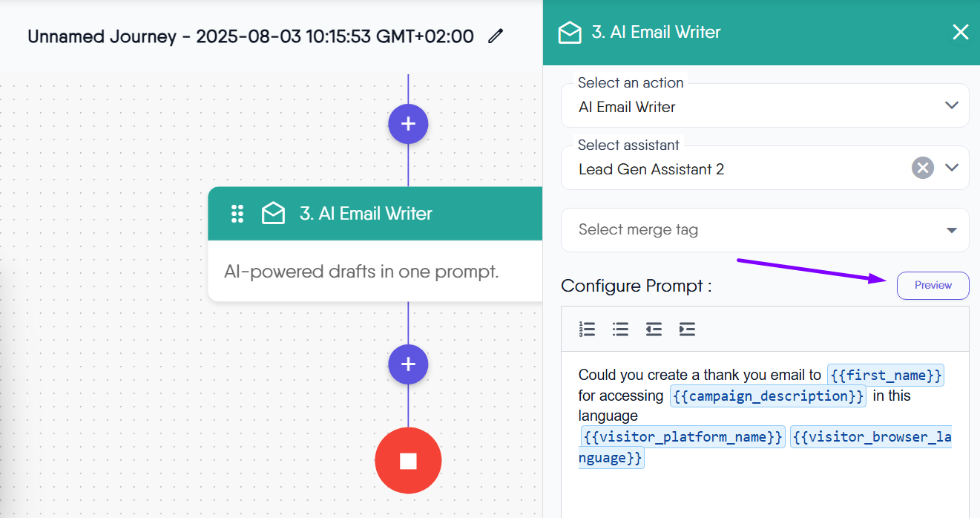The image size is (980, 518).
Task: Select the {{campaign_description}} tag in the prompt
Action: tap(767, 396)
